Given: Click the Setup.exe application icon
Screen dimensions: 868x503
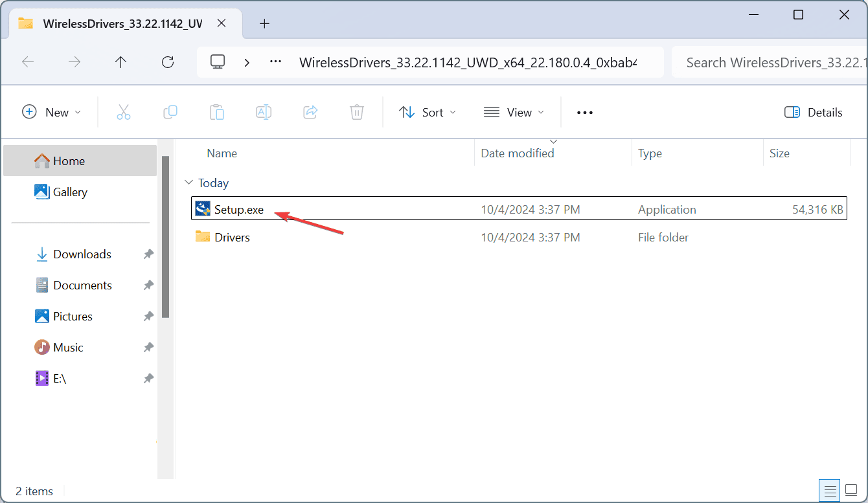Looking at the screenshot, I should click(x=203, y=209).
